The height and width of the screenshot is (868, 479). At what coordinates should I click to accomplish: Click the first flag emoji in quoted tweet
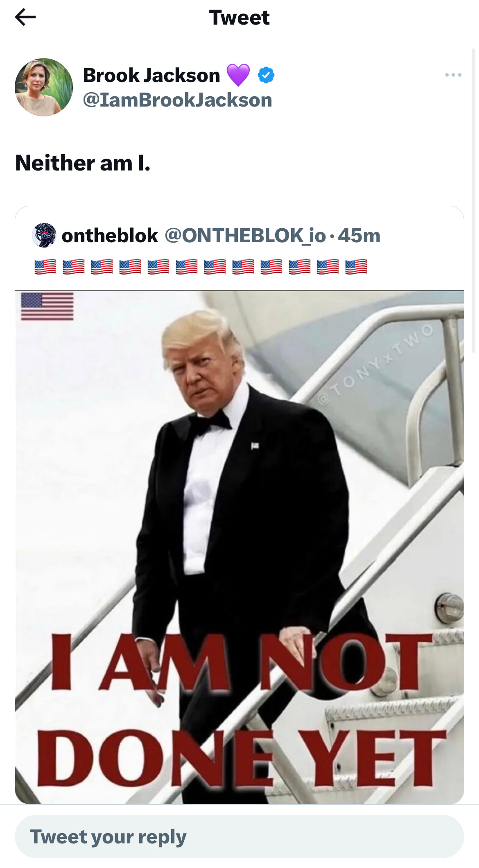[x=45, y=267]
